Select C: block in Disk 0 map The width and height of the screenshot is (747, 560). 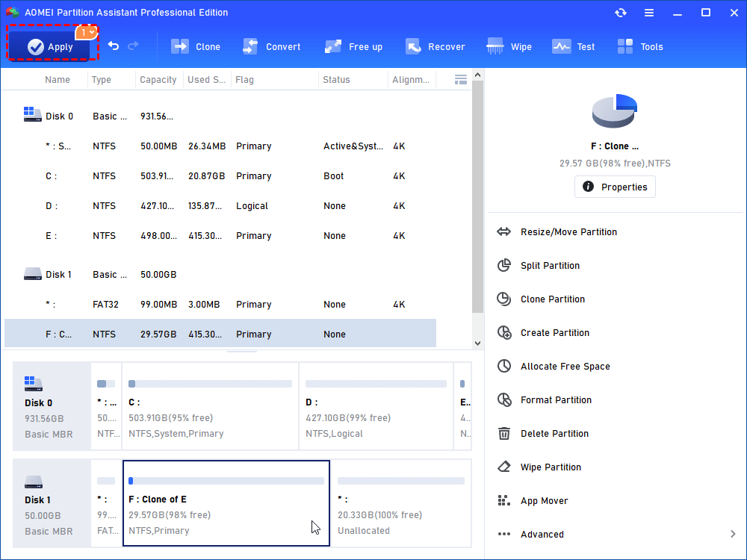(210, 406)
